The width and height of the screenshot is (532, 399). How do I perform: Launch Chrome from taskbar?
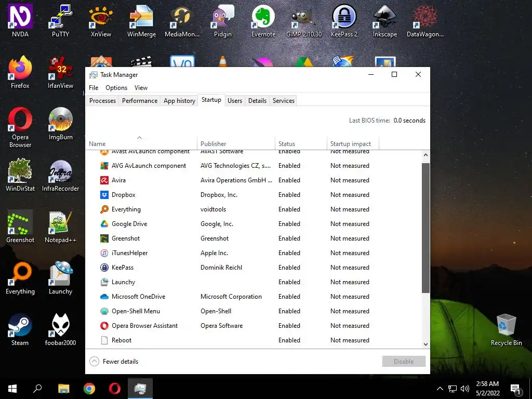pos(89,389)
